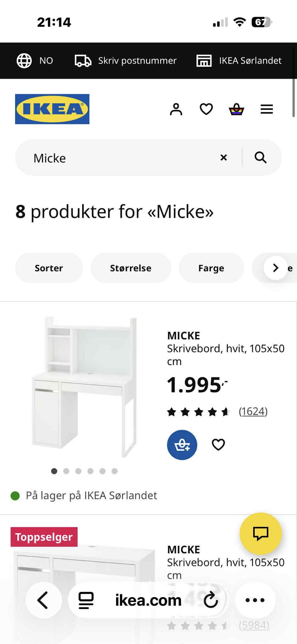The image size is (297, 644).
Task: Click the Micke search input field
Action: 123,157
